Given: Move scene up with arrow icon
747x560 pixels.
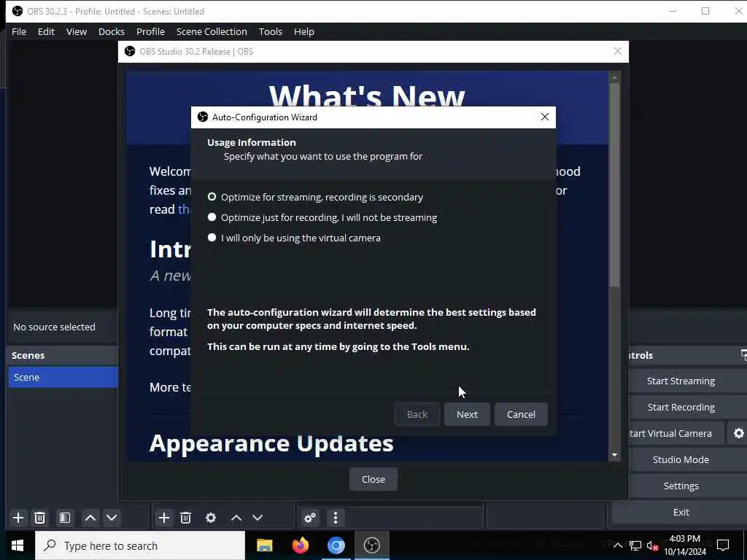Looking at the screenshot, I should (x=90, y=518).
